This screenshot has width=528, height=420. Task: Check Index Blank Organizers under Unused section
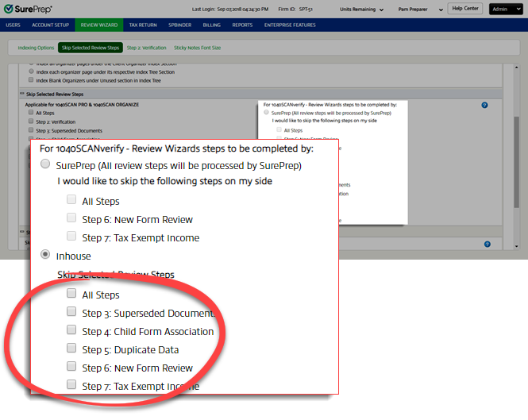(x=31, y=80)
